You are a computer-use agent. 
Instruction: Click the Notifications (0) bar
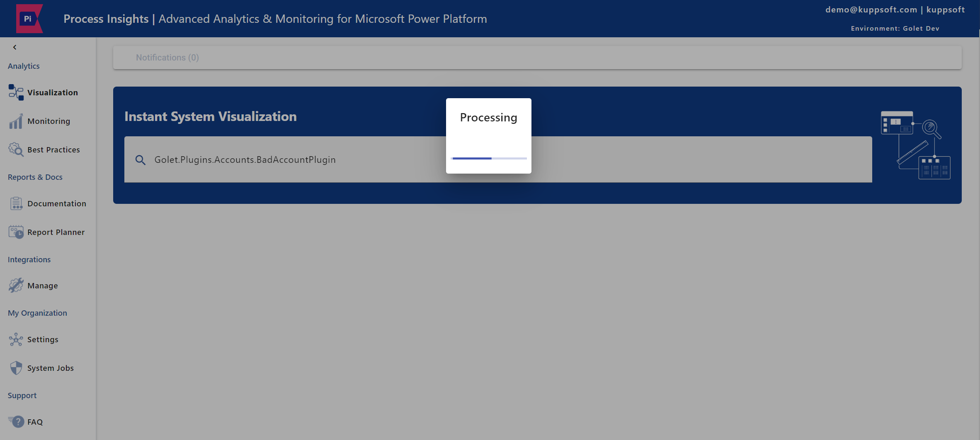(537, 58)
